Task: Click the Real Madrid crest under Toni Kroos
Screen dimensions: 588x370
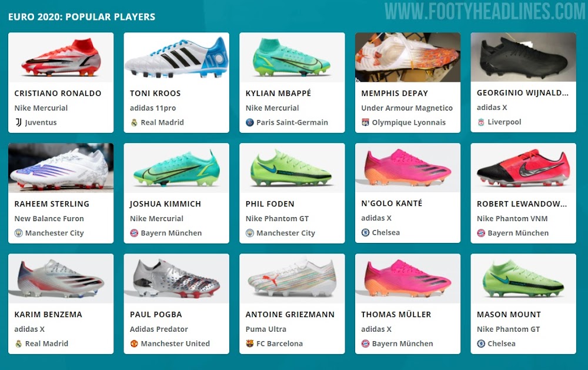Action: click(x=134, y=122)
